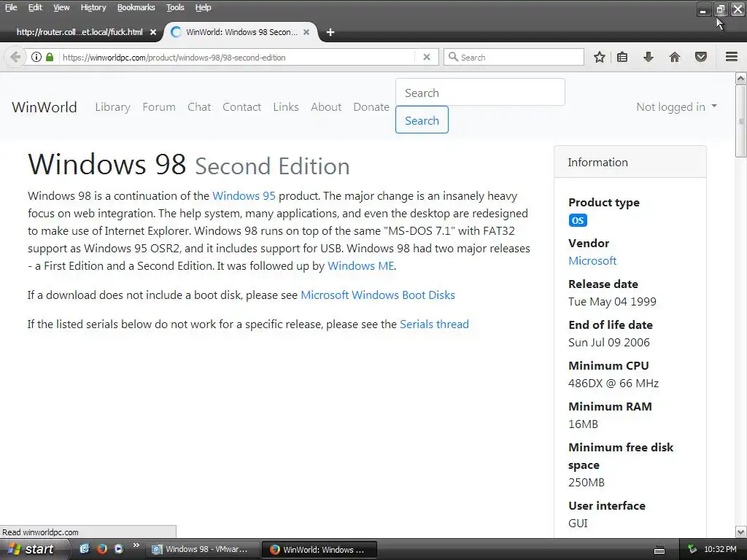Screen dimensions: 747x560
Task: Stop loading with the address bar X
Action: click(x=427, y=57)
